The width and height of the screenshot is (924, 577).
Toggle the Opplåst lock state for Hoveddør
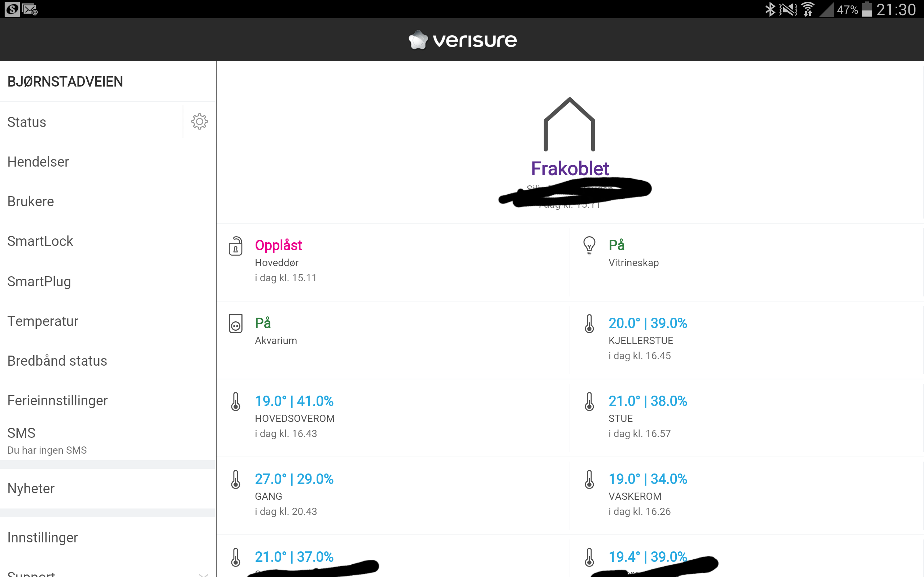pos(278,245)
